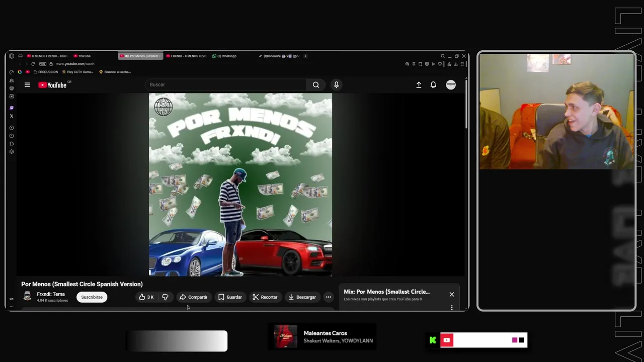Screen dimensions: 644x362
Task: Like the video (3 K thumbs up)
Action: [146, 297]
